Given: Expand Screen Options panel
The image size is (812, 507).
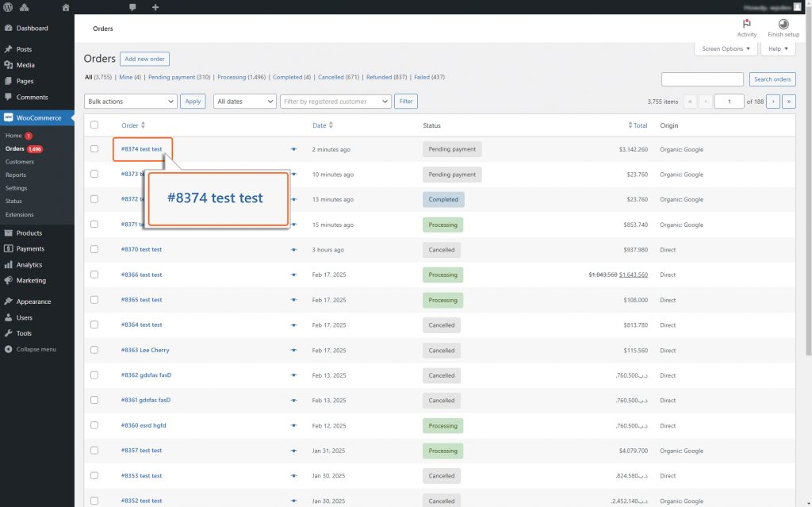Looking at the screenshot, I should click(726, 48).
